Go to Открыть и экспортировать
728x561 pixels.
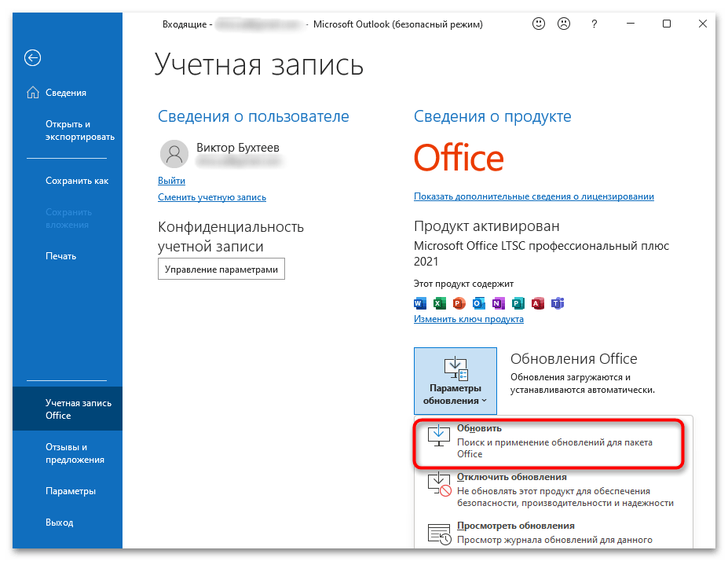pos(68,130)
